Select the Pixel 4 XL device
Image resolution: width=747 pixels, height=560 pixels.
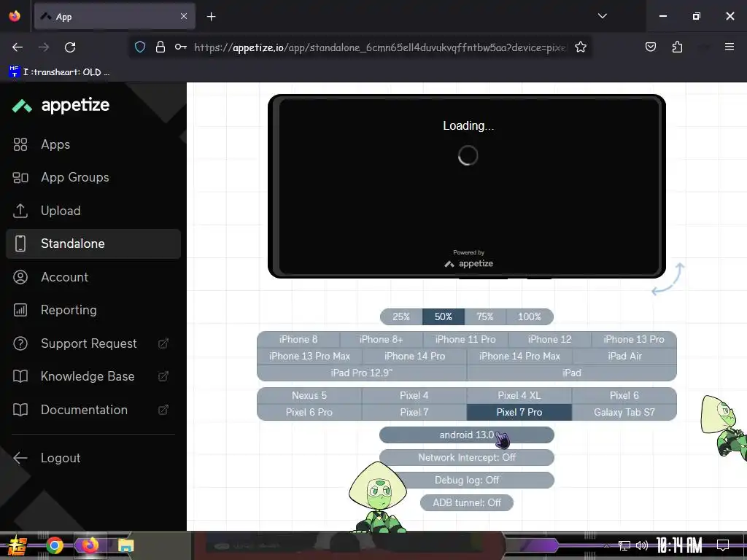(519, 396)
